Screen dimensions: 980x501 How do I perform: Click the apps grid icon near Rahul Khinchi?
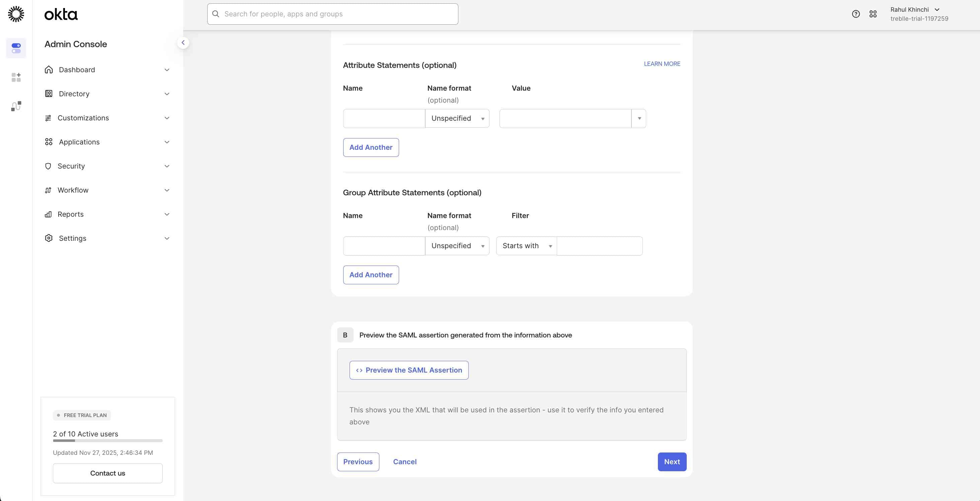(873, 14)
